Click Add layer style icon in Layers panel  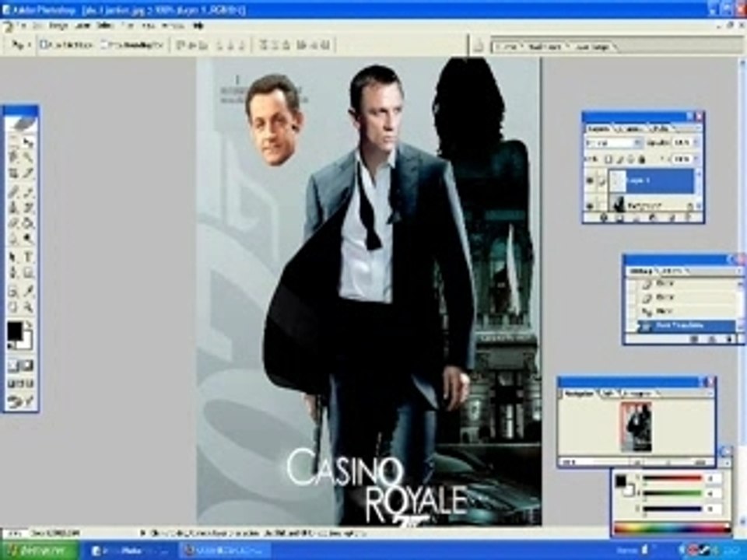coord(604,218)
